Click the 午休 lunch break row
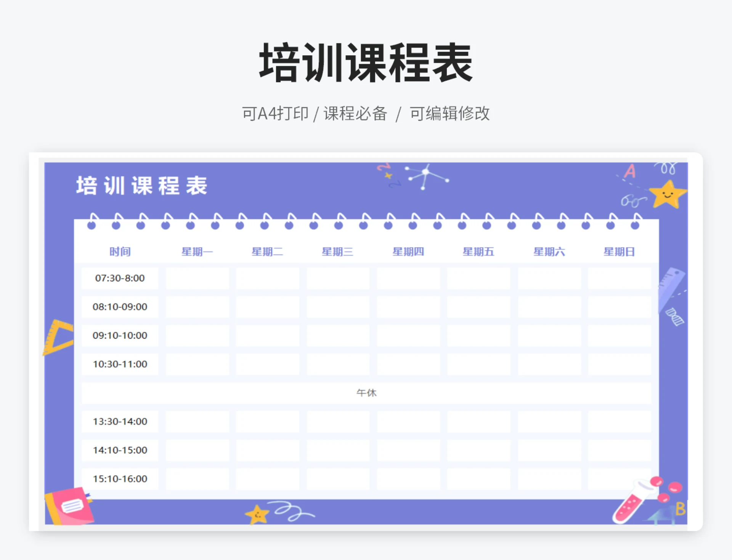The image size is (732, 560). 366,393
